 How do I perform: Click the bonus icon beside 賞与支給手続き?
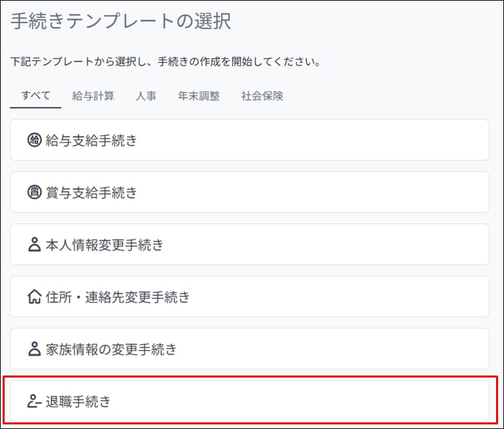coord(34,192)
